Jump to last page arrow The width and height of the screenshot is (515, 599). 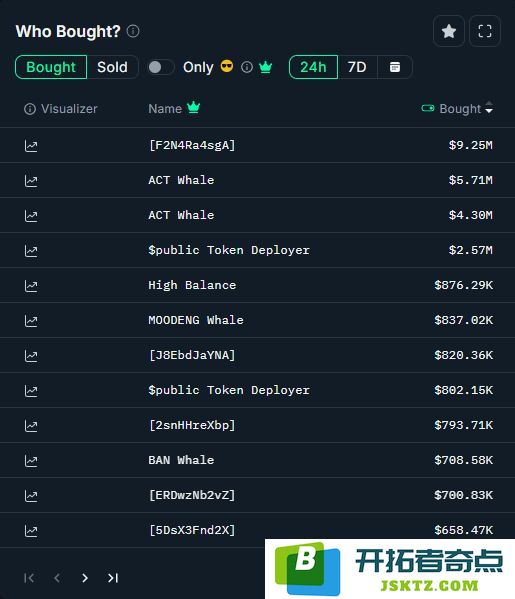point(113,578)
